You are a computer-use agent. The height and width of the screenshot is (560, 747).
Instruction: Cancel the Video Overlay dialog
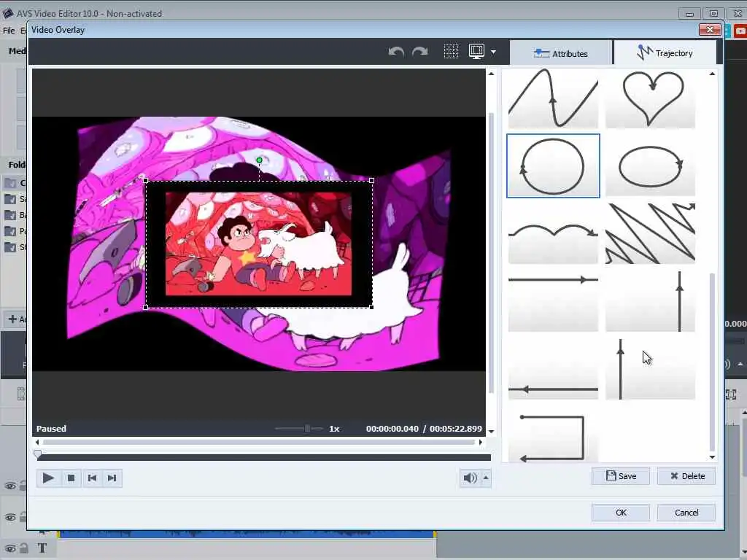[686, 513]
